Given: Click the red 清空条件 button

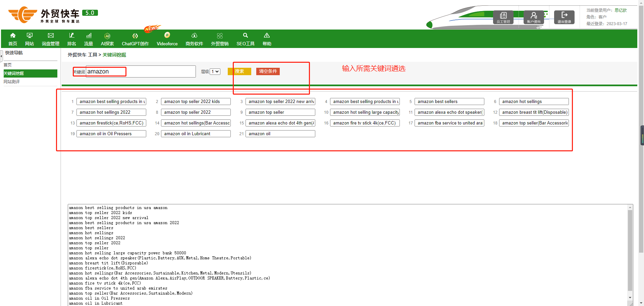Looking at the screenshot, I should (x=268, y=71).
